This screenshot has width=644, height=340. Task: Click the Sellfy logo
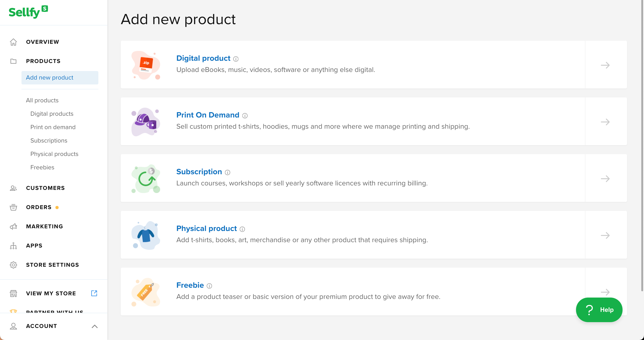28,12
